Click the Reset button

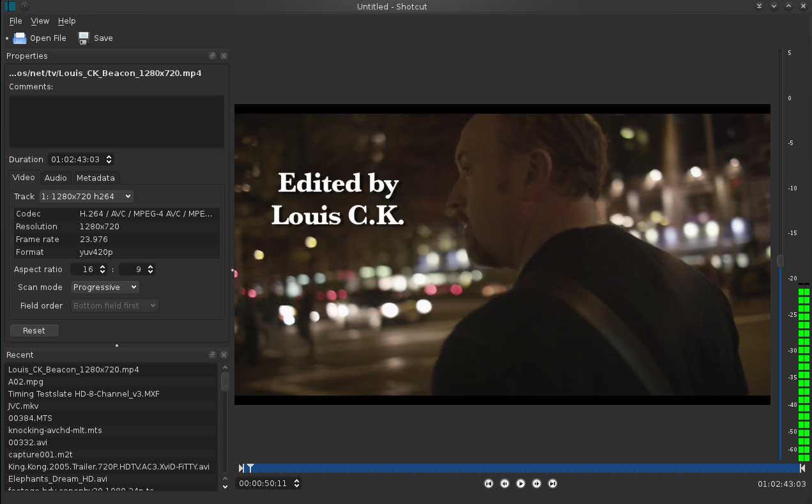tap(34, 330)
